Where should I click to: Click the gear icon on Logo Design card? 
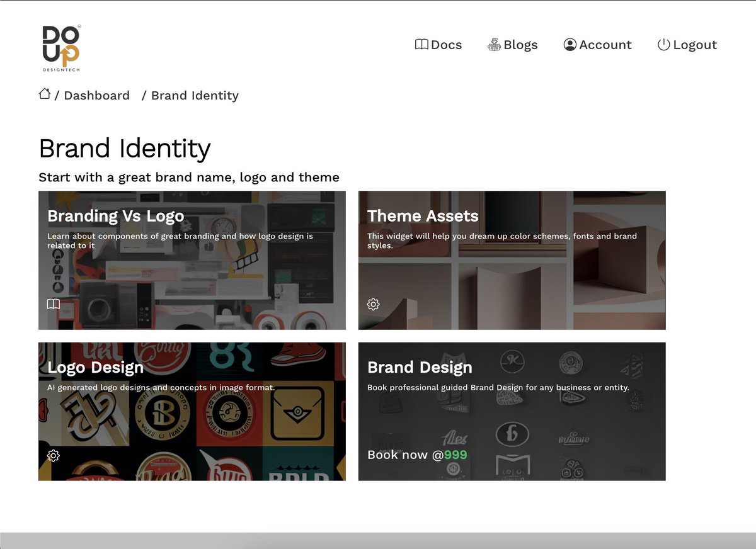tap(54, 456)
